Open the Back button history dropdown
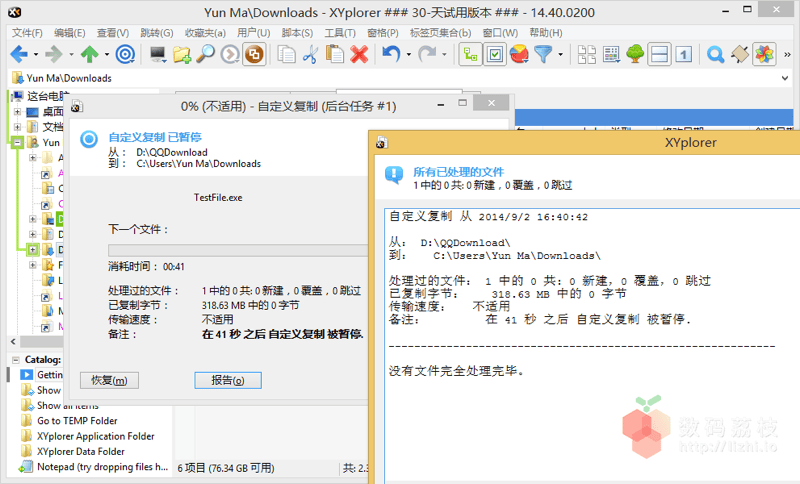 click(36, 54)
